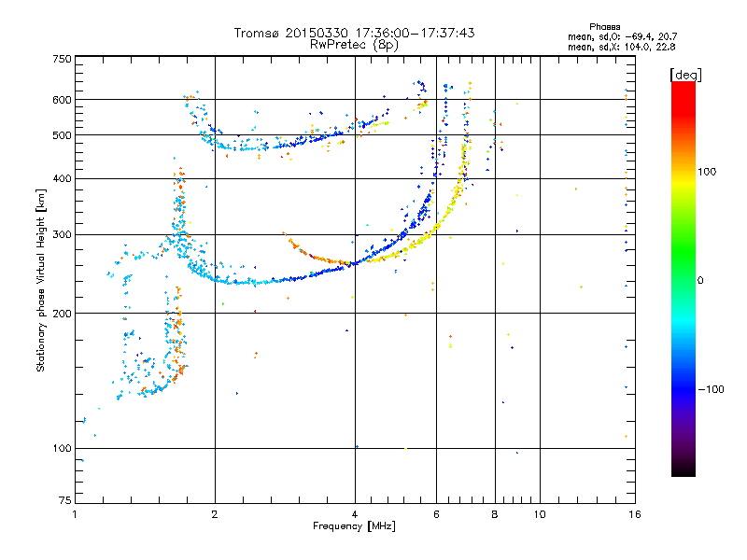Click the 300 tick on the height axis
Image resolution: width=747 pixels, height=560 pixels.
tap(62, 234)
